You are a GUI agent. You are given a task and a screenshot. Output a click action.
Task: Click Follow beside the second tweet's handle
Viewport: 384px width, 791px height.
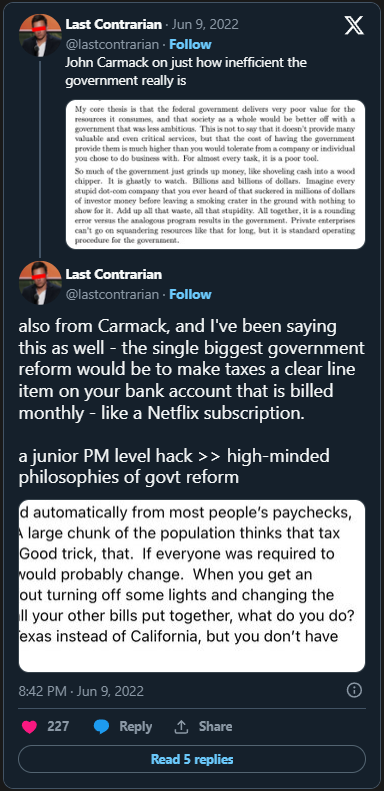(x=190, y=294)
